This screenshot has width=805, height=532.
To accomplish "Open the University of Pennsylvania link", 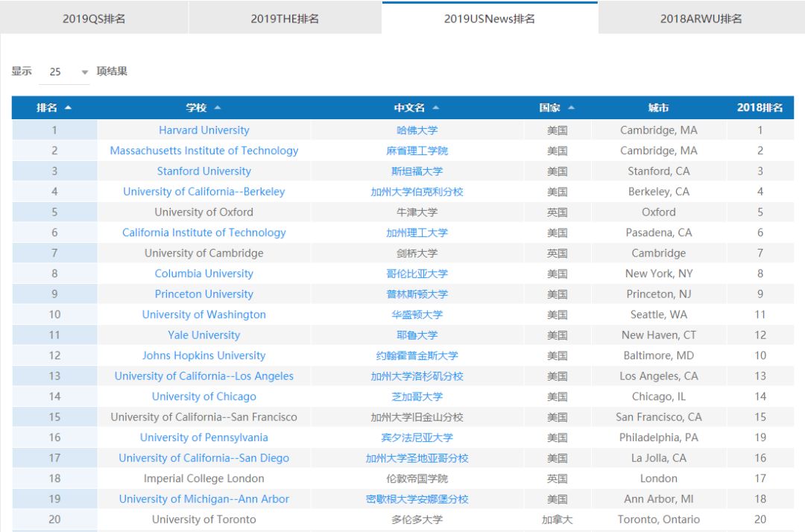I will pos(203,438).
